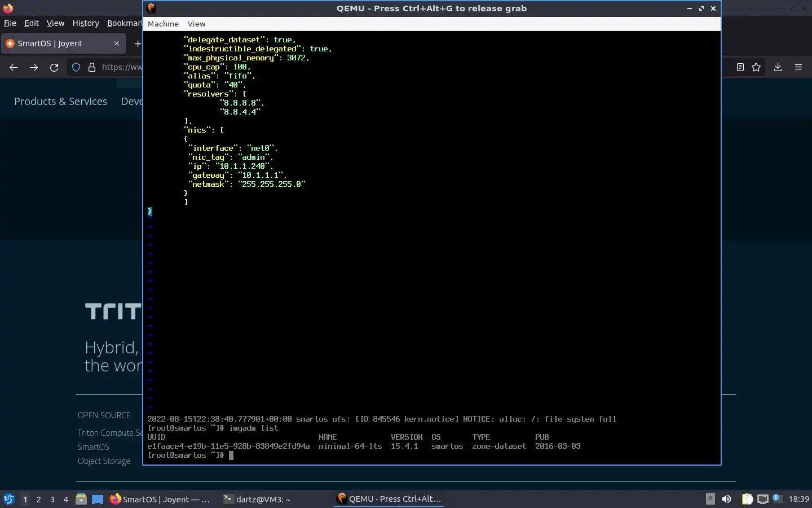
Task: Close the SmartOS | Joyent tab
Action: (117, 43)
